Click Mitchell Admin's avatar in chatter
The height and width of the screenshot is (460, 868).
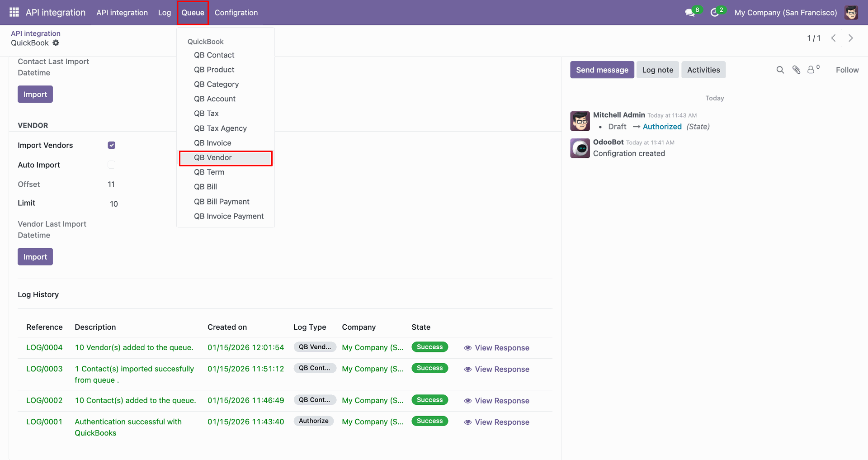point(580,121)
